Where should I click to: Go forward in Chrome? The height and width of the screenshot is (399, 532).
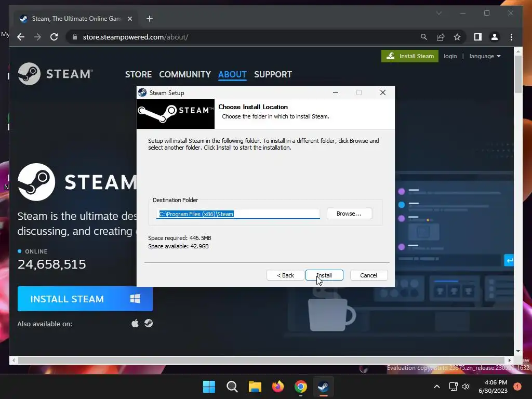pyautogui.click(x=37, y=37)
